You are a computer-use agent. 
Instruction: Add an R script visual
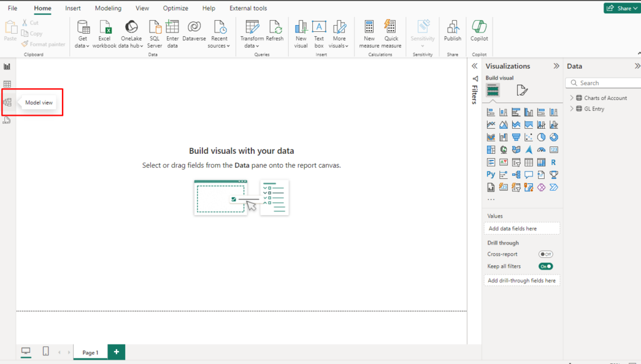click(553, 162)
